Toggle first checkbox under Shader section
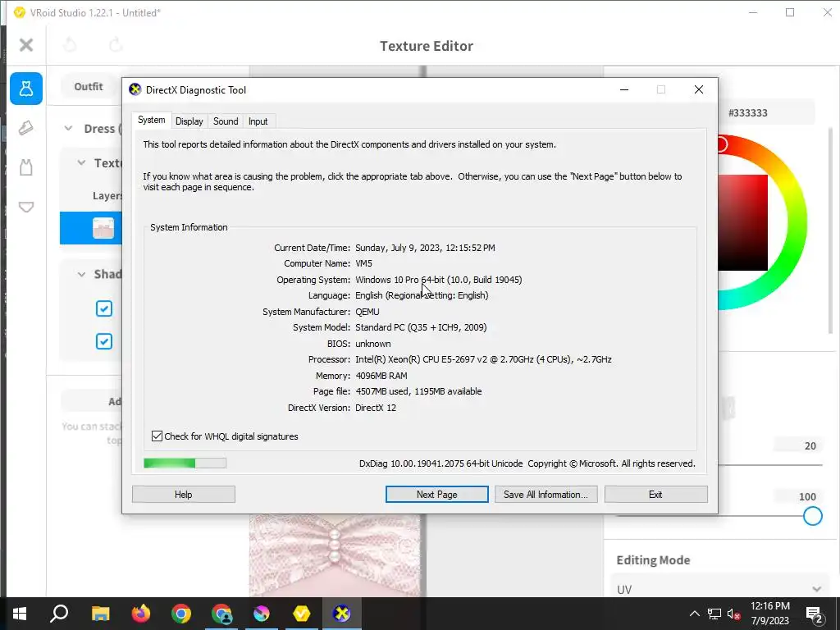This screenshot has width=840, height=630. click(x=104, y=308)
